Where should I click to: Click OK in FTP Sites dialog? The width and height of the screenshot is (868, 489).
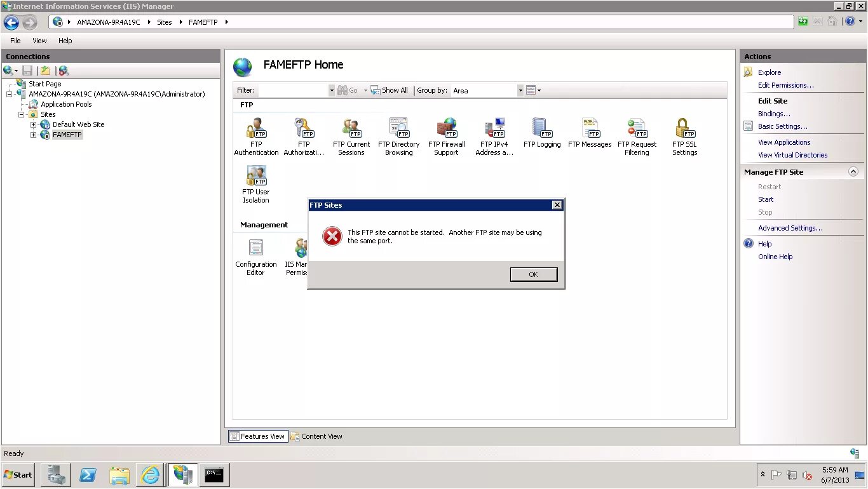[533, 274]
